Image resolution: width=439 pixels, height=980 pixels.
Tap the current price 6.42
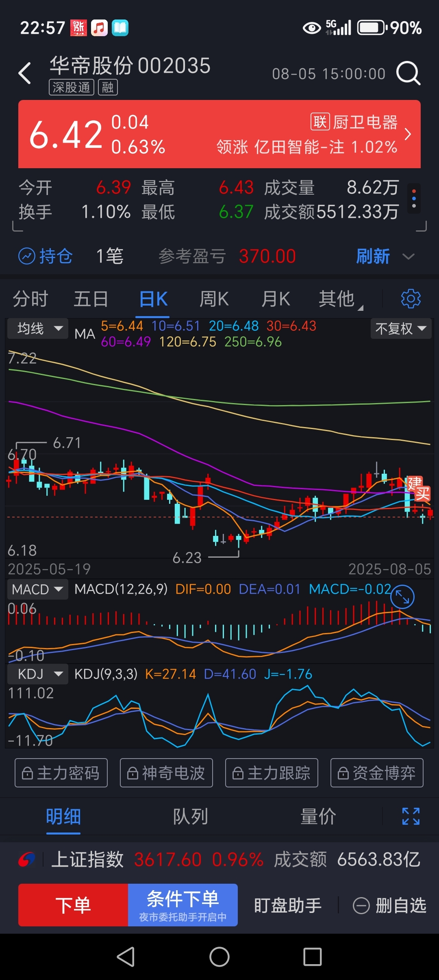pos(66,134)
